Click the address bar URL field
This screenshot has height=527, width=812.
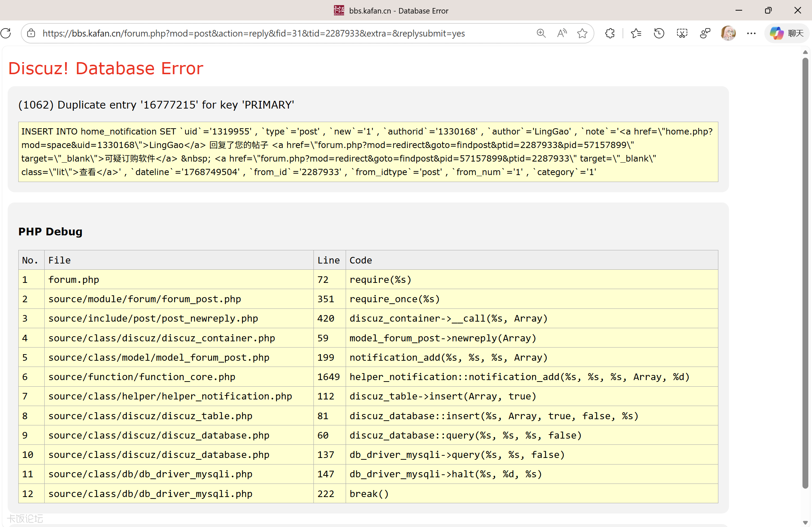[253, 33]
